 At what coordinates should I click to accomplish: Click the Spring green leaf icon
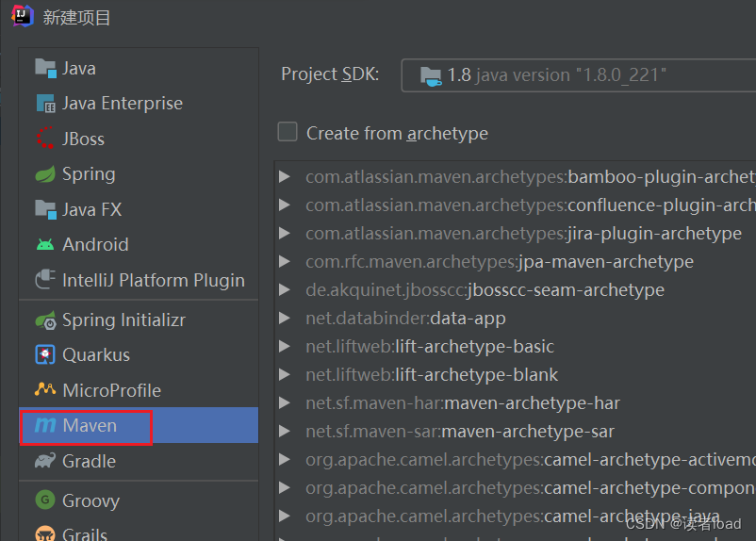(x=45, y=174)
